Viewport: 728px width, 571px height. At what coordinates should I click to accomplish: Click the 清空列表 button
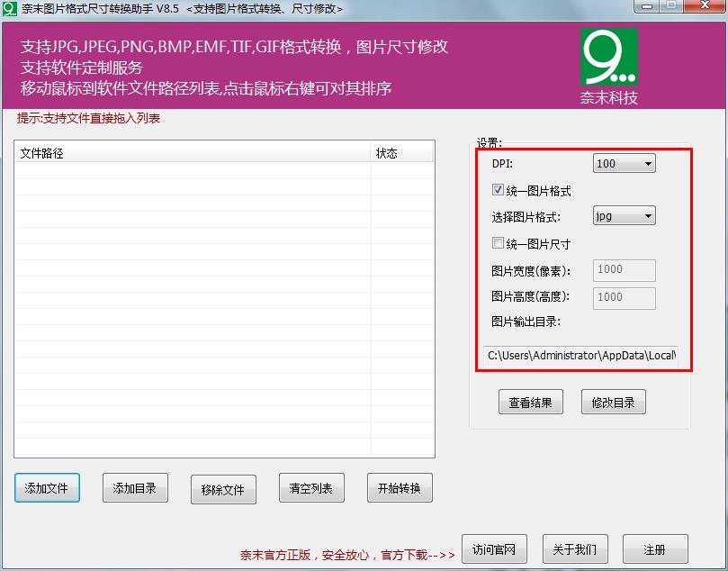311,488
